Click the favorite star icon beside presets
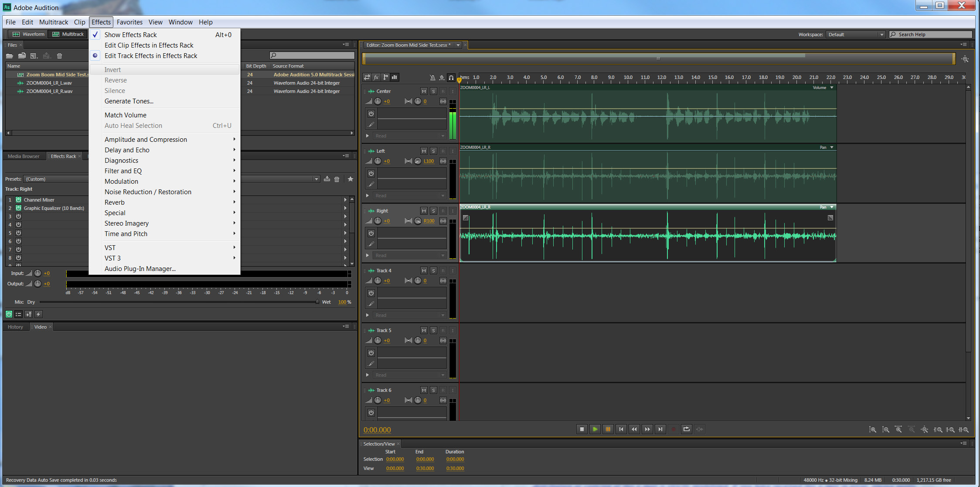This screenshot has width=980, height=487. click(x=350, y=179)
